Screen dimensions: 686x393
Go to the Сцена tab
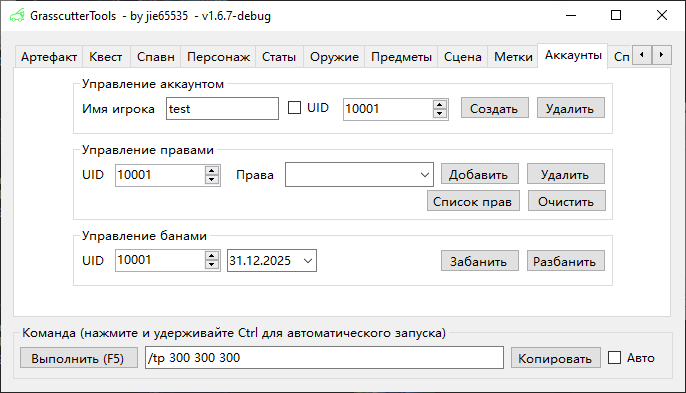463,57
